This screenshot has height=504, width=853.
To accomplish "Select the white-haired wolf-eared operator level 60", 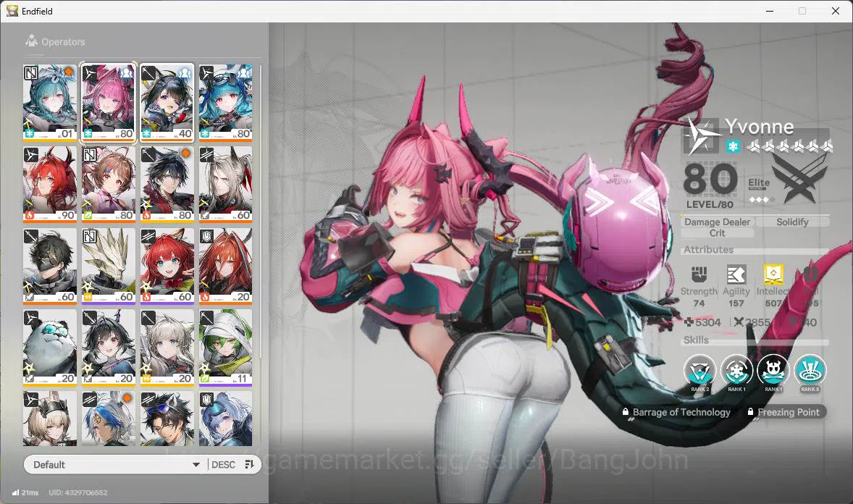I will click(x=226, y=185).
